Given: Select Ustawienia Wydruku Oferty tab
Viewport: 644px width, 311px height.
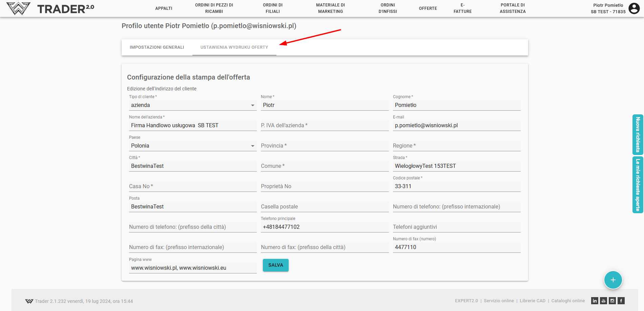Looking at the screenshot, I should click(234, 47).
